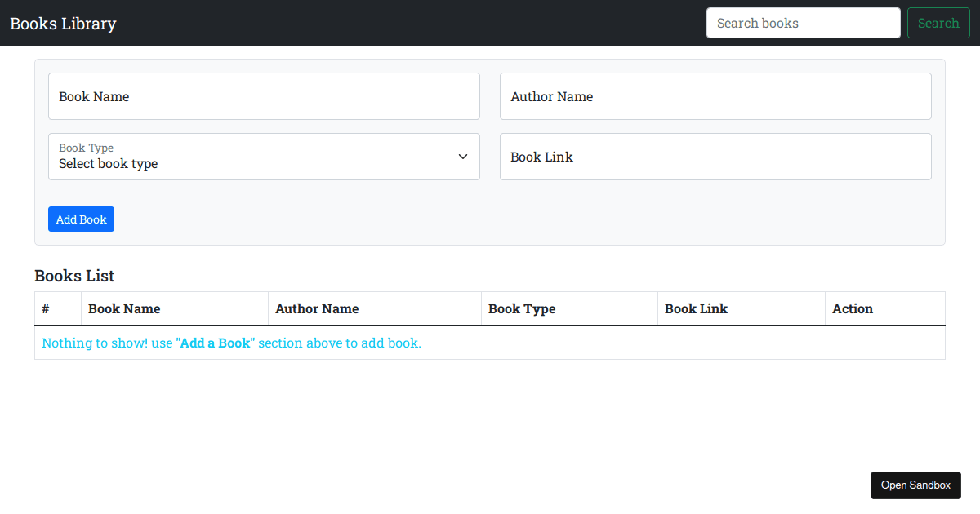
Task: Click the Search books text box
Action: tap(802, 23)
